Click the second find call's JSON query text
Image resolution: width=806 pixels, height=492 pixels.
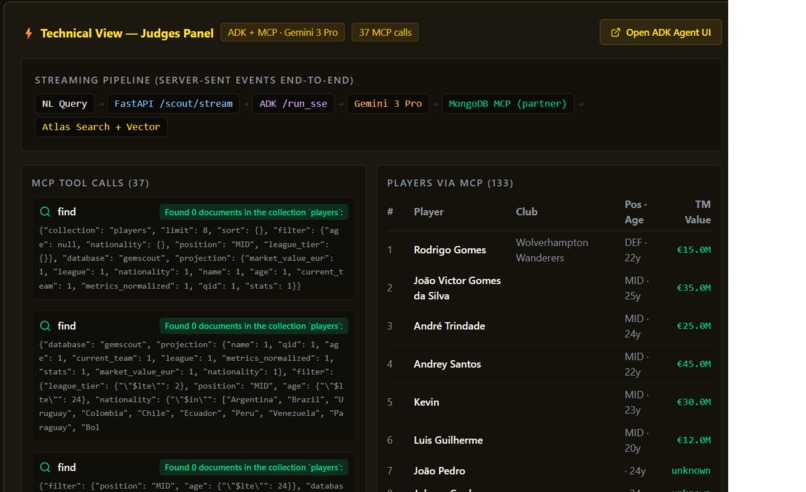point(191,386)
